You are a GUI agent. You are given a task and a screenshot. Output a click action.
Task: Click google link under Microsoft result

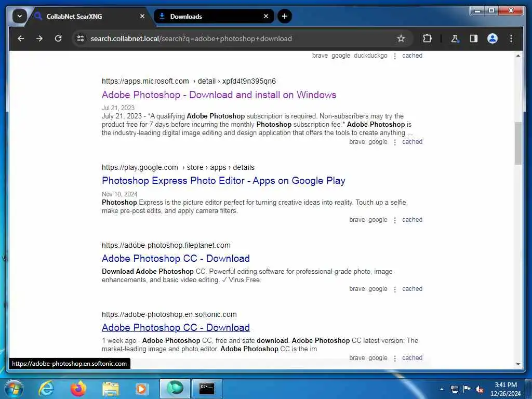point(378,142)
